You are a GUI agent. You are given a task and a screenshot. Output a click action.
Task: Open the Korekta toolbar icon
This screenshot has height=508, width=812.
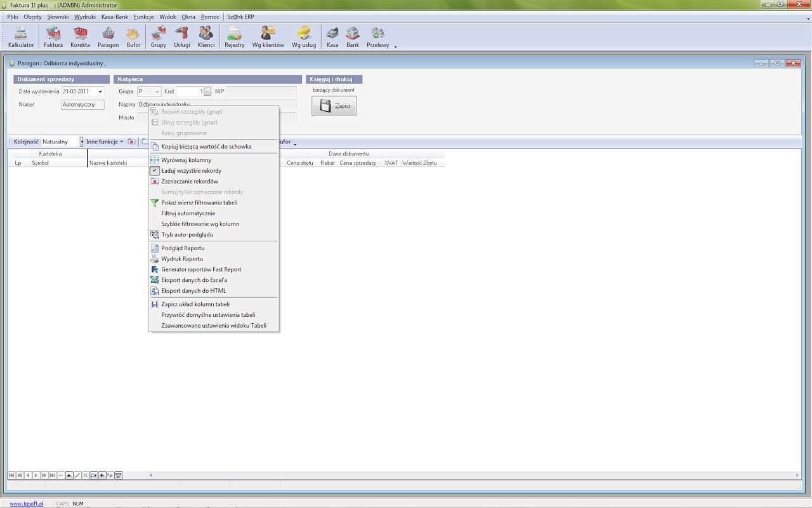pyautogui.click(x=80, y=37)
